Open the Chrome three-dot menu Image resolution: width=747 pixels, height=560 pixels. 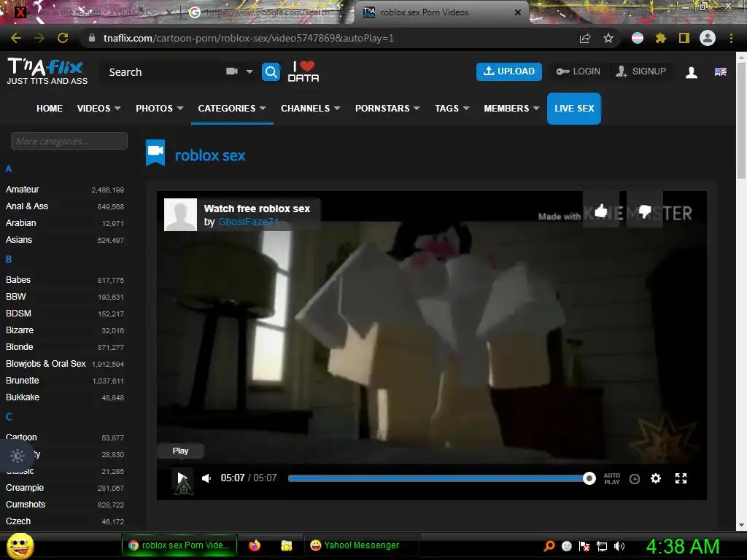(x=731, y=38)
